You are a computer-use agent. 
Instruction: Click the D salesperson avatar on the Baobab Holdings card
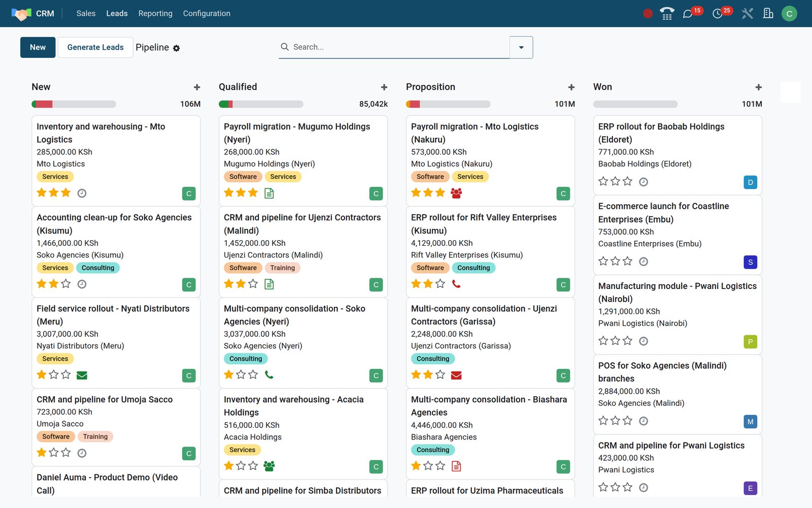750,182
